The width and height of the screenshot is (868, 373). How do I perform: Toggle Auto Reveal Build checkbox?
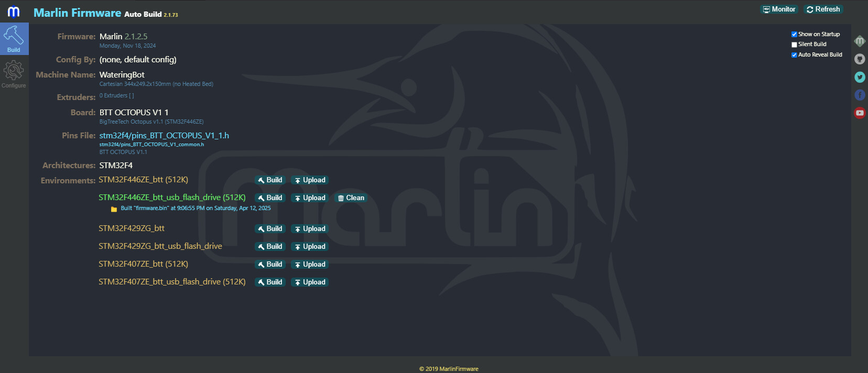pos(794,55)
